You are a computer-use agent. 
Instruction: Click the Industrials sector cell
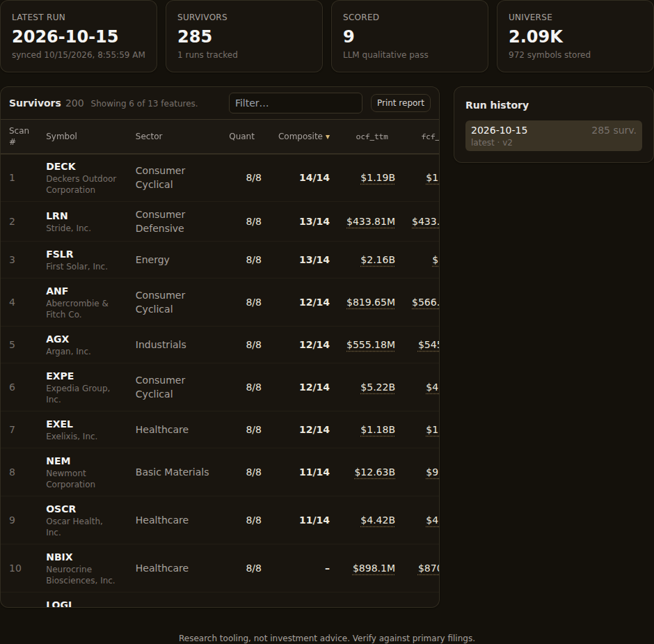pyautogui.click(x=161, y=345)
